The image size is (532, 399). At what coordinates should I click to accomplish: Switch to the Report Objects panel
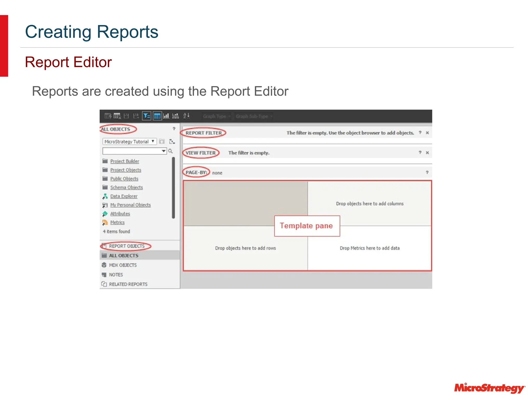tap(140, 246)
